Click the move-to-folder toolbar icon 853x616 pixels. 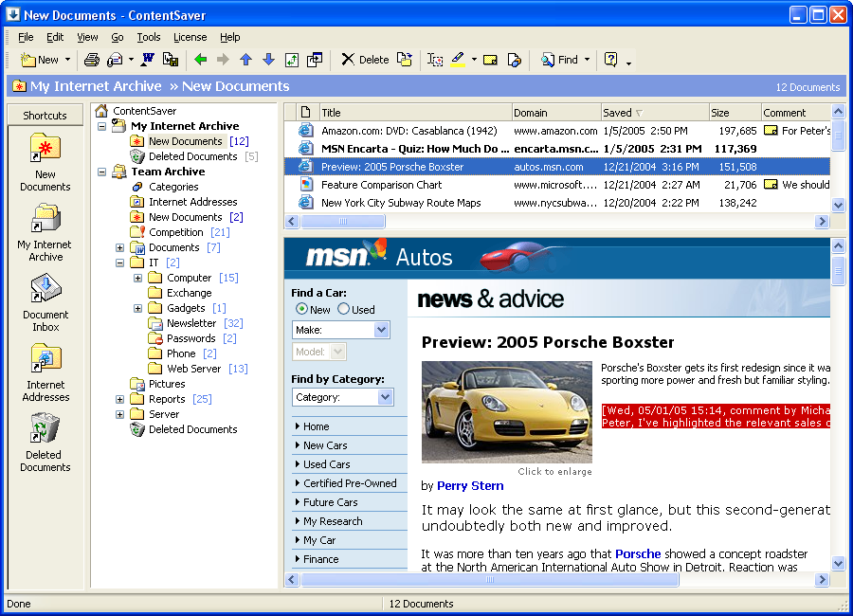tap(404, 60)
